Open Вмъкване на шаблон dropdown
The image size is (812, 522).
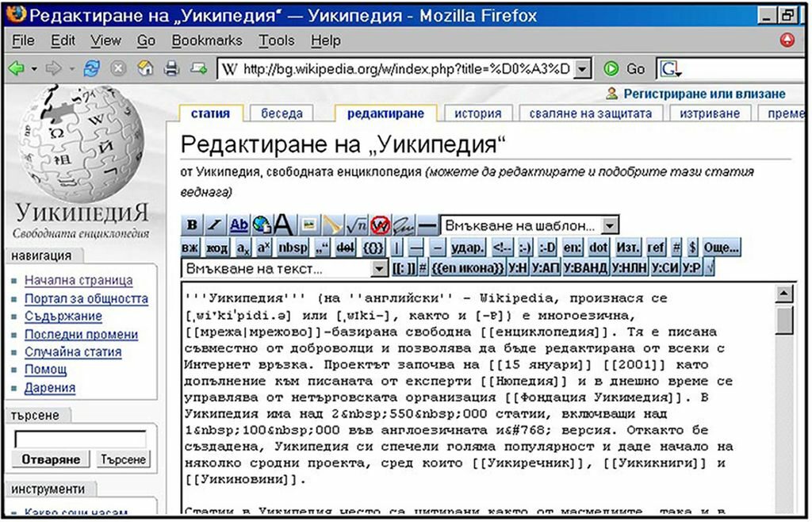pos(610,226)
